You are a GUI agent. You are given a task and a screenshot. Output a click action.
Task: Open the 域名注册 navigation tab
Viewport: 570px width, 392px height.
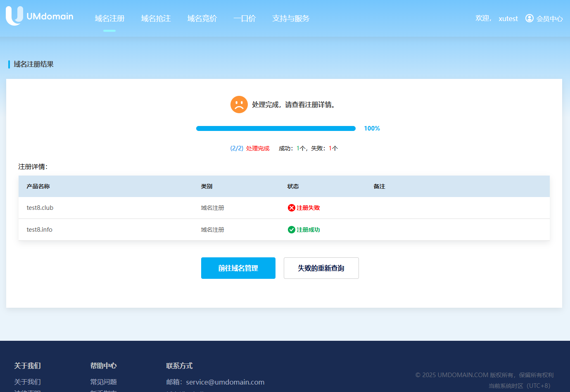(109, 19)
